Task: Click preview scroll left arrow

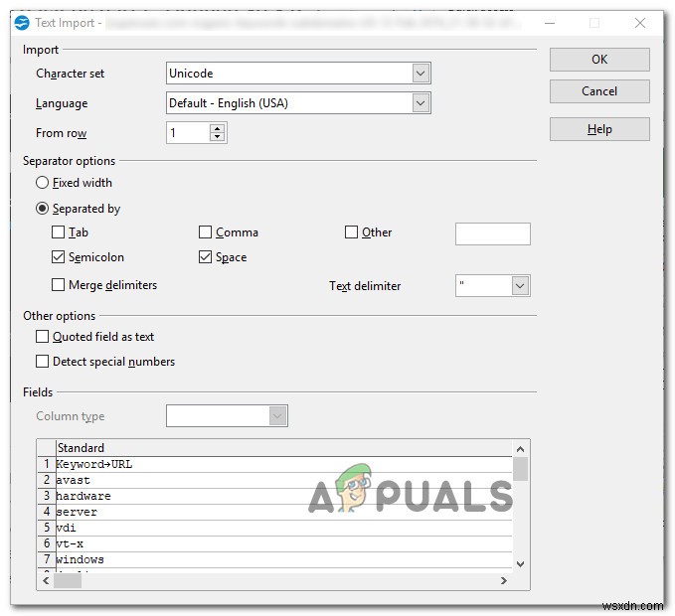Action: [x=46, y=580]
